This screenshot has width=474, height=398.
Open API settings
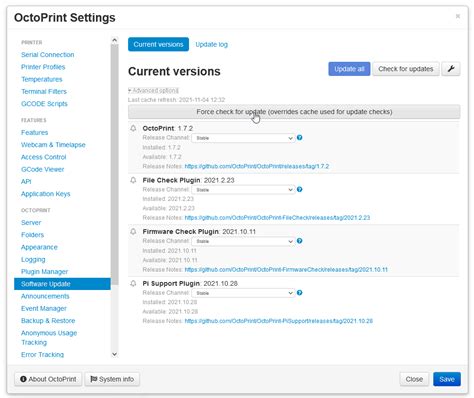tap(26, 182)
